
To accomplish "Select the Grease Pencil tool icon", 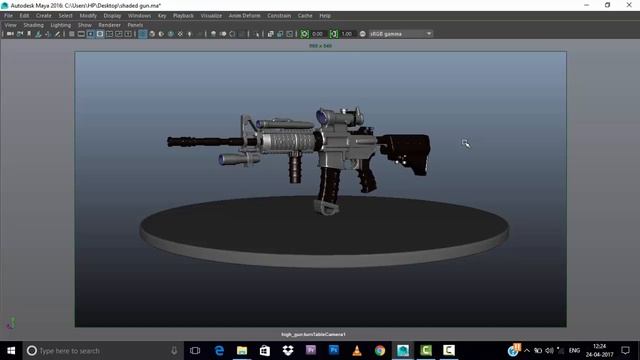I will click(58, 34).
